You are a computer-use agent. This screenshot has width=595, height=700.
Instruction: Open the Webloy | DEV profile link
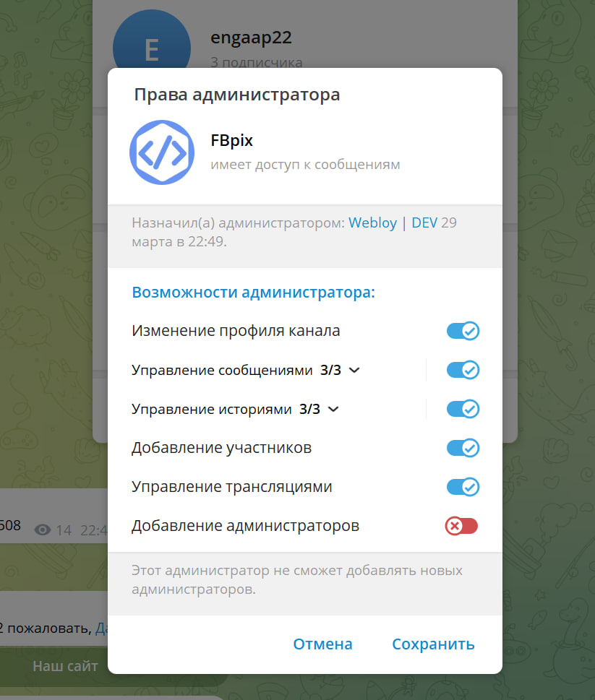tap(393, 222)
